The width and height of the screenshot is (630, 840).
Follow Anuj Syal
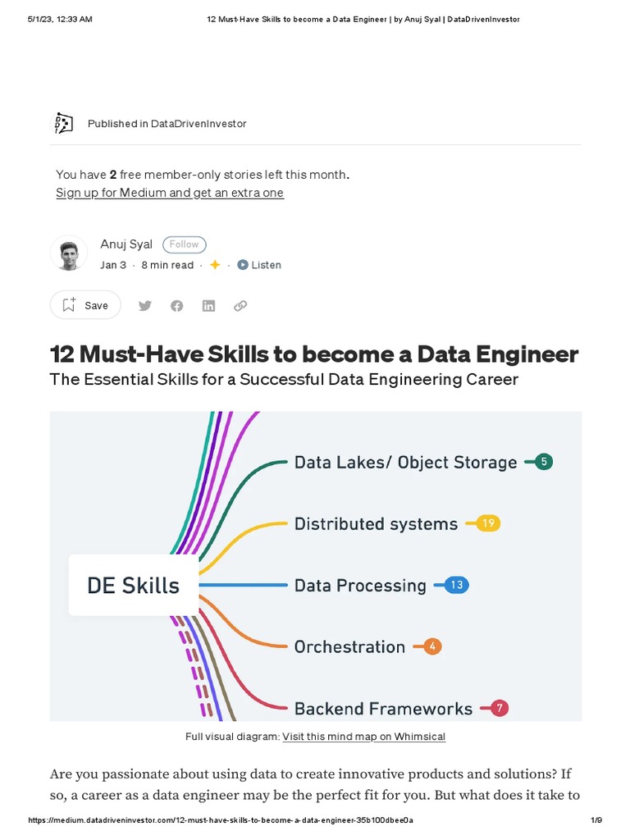coord(184,244)
